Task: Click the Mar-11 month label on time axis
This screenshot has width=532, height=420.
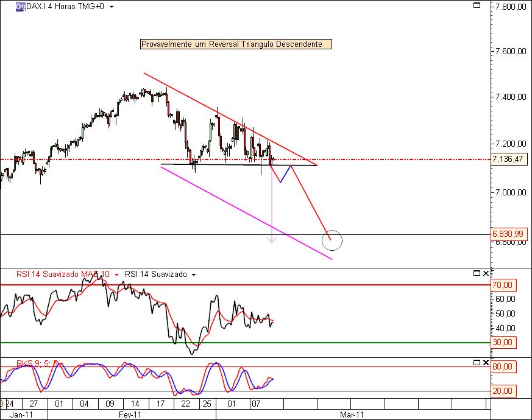Action: tap(352, 415)
